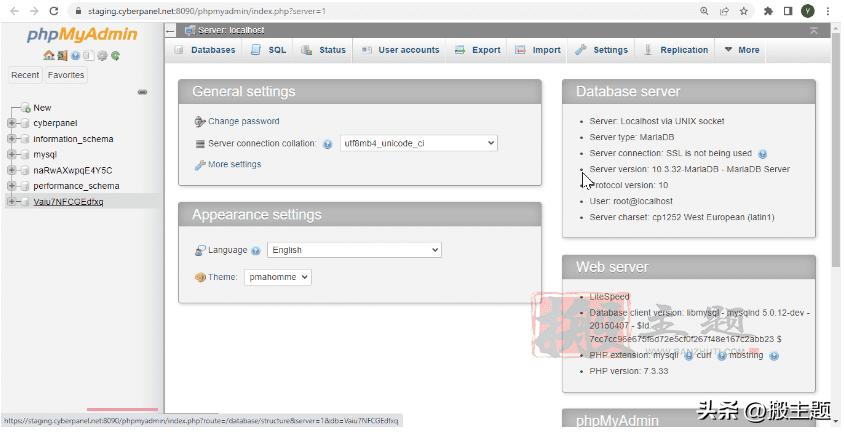This screenshot has height=434, width=844.
Task: Expand the naRwAXwpqE4Y5C database node
Action: 11,170
